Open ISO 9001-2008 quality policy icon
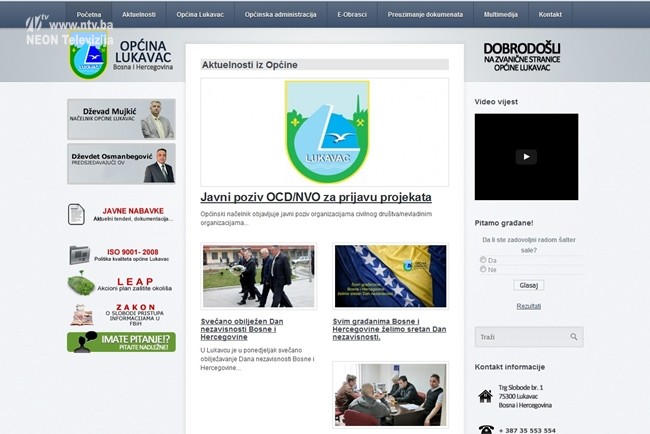The width and height of the screenshot is (650, 434). tap(80, 254)
